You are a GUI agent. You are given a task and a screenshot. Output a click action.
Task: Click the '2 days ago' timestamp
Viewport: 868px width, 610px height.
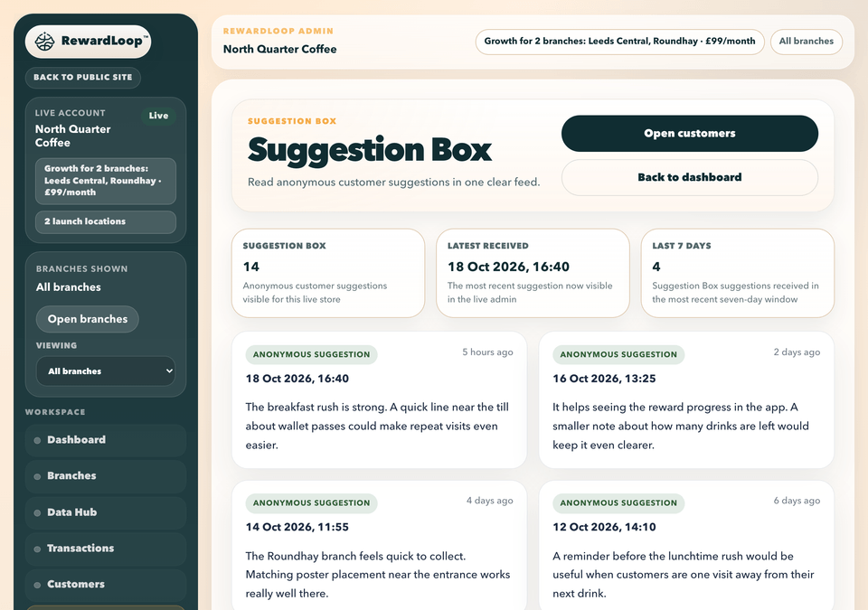click(797, 352)
